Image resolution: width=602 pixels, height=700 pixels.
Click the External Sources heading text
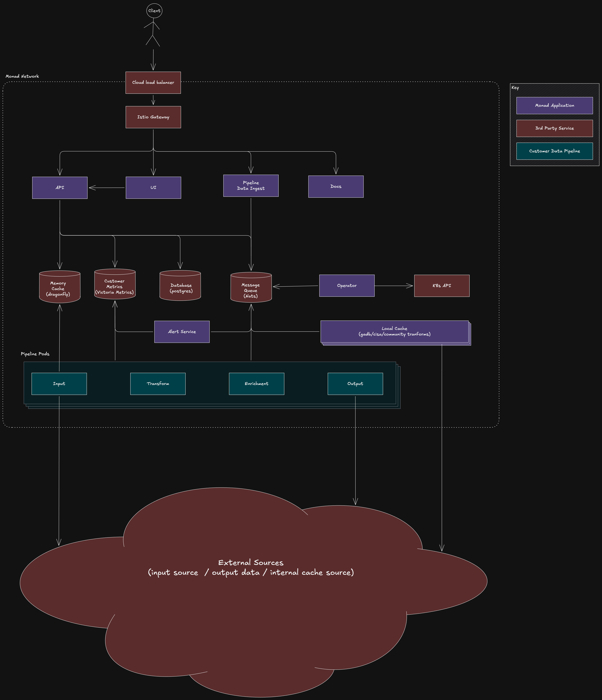(x=251, y=563)
